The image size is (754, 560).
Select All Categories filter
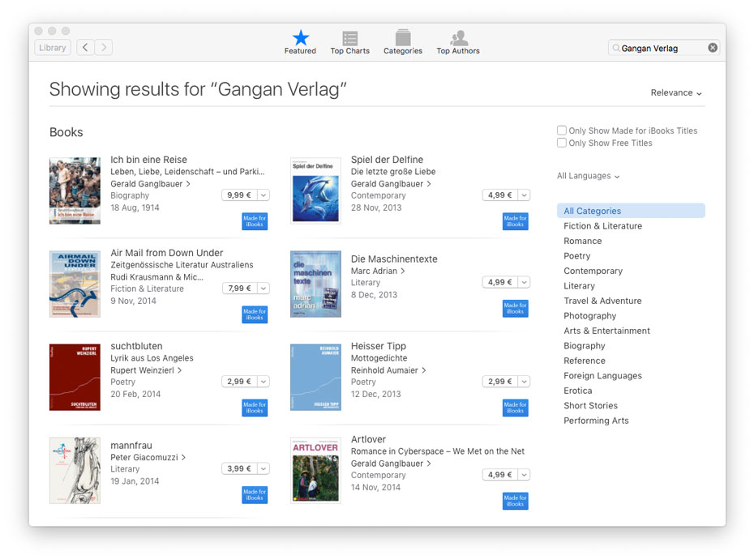pos(631,211)
